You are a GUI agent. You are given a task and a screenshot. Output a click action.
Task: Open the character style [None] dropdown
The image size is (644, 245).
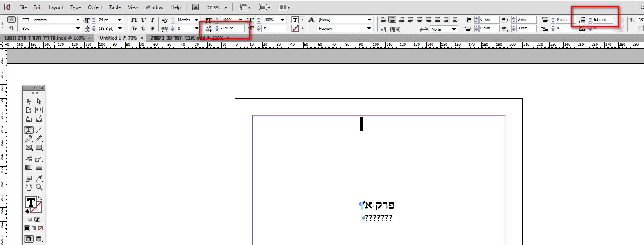(369, 20)
